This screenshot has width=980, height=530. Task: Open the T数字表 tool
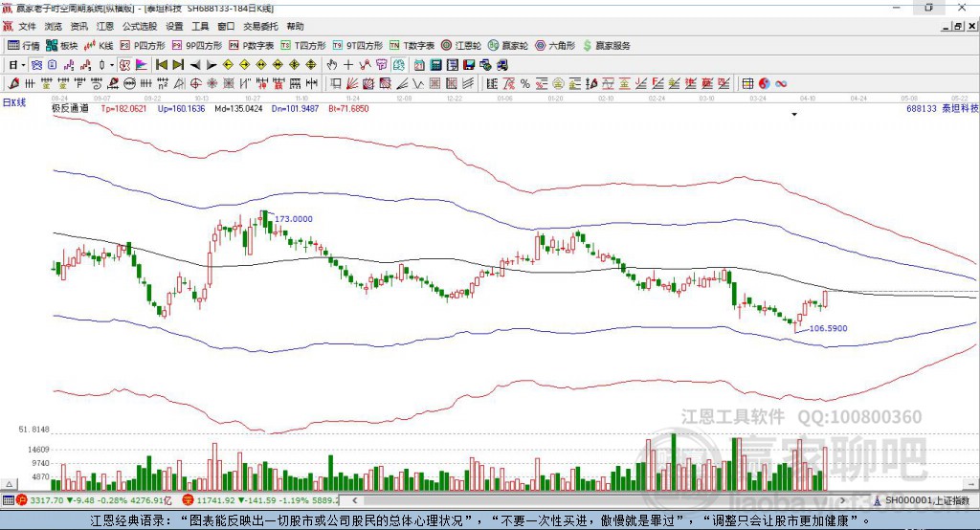[x=412, y=46]
